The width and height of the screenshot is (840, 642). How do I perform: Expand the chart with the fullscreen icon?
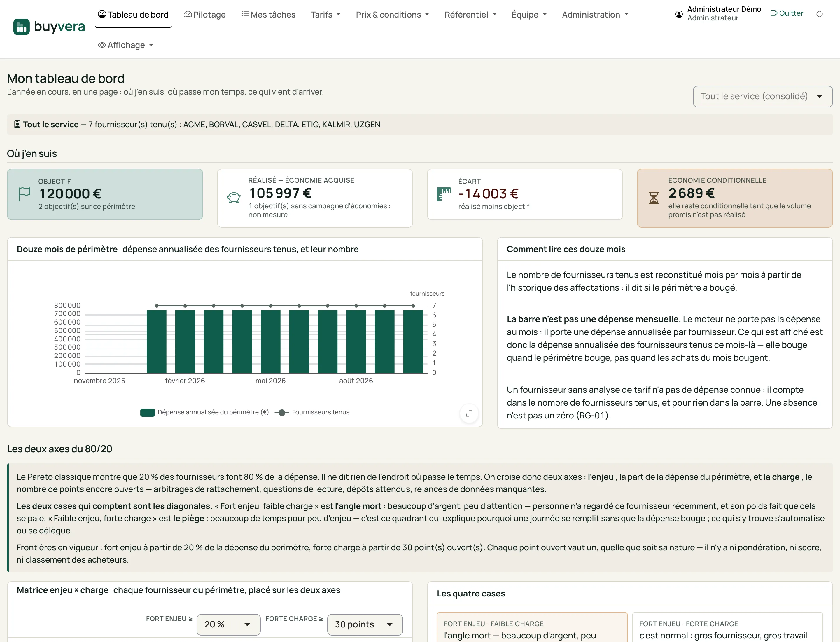(469, 413)
